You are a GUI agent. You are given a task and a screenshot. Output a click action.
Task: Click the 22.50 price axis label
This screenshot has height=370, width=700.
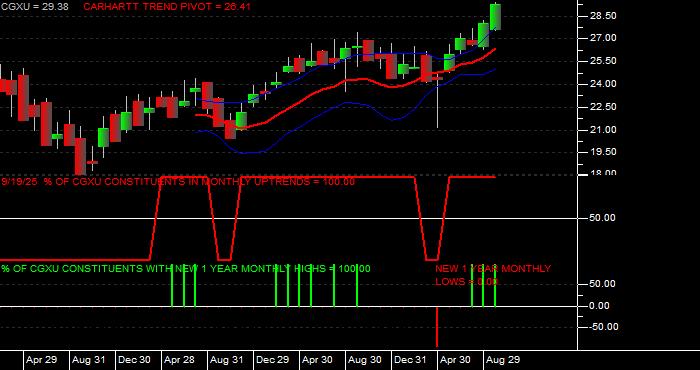click(604, 107)
